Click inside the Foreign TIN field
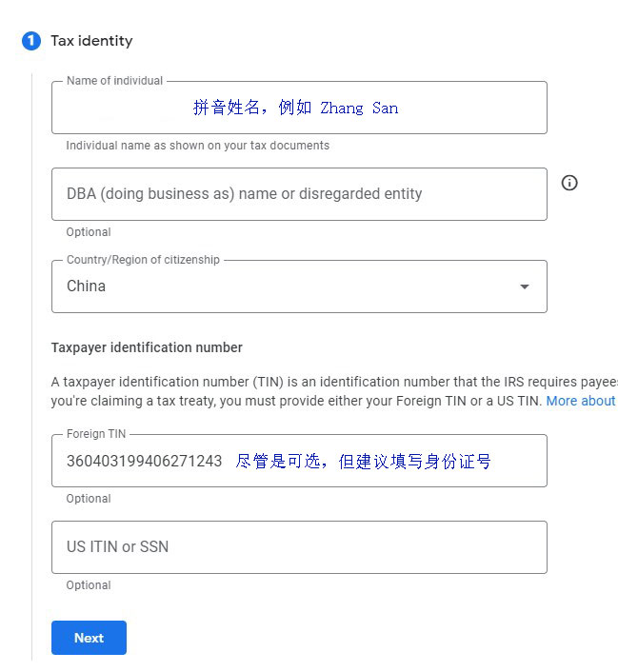Screen dimensions: 618x672 coord(299,461)
